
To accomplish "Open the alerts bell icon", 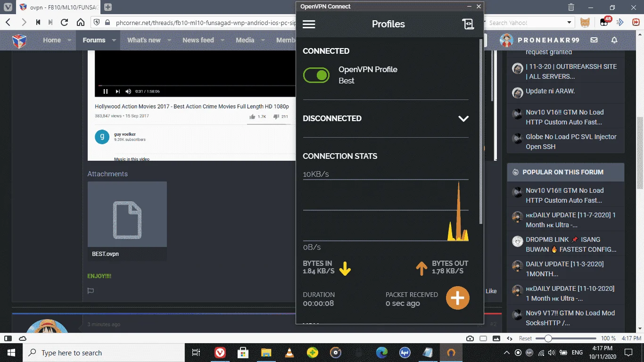I will pos(614,40).
